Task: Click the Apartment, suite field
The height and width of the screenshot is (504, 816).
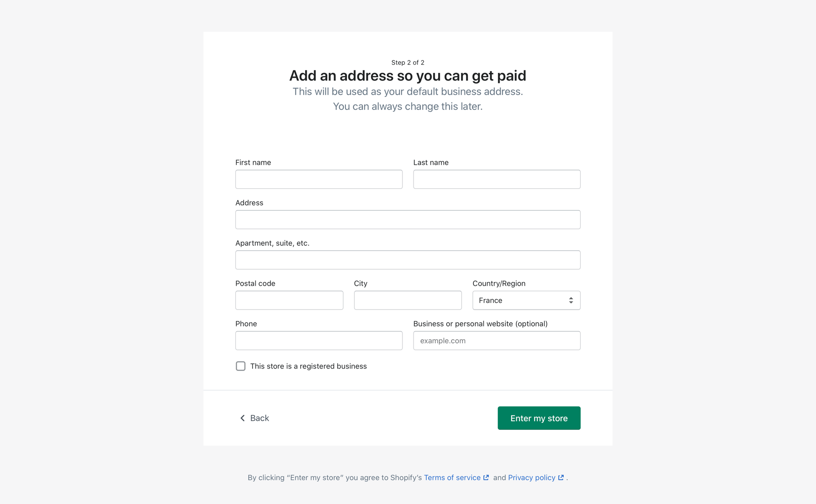Action: (x=408, y=260)
